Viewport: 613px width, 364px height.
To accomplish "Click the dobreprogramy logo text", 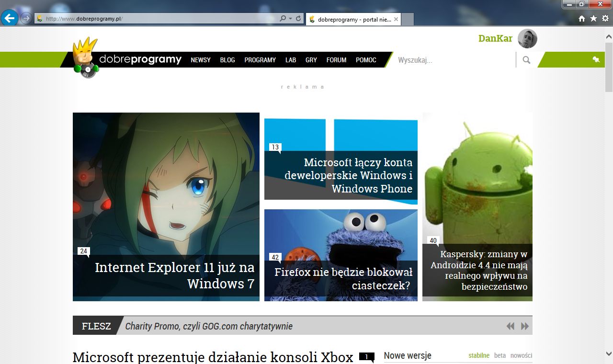I will (x=140, y=60).
